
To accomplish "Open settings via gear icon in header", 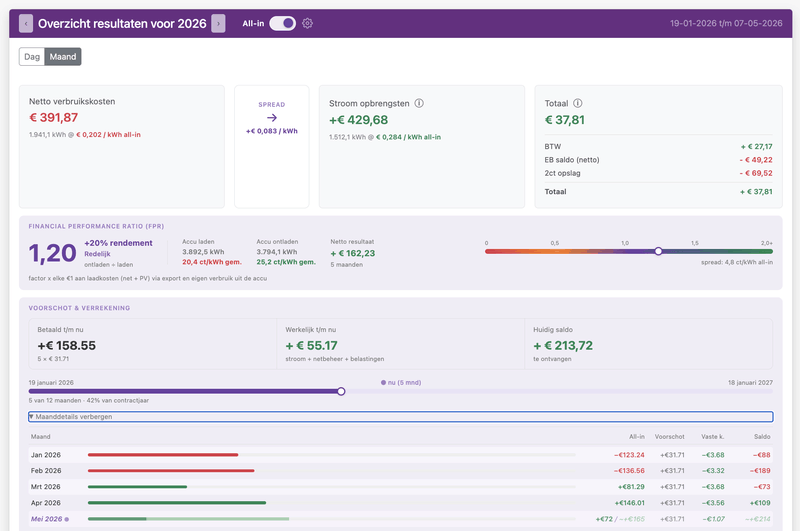I will [307, 23].
